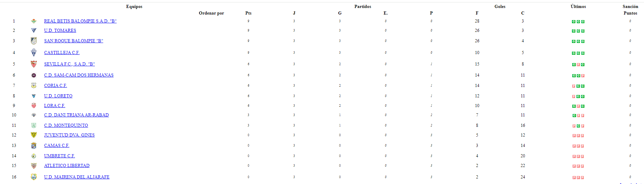This screenshot has width=644, height=184.
Task: Click the Castilleja C.F. team crest
Action: [34, 53]
